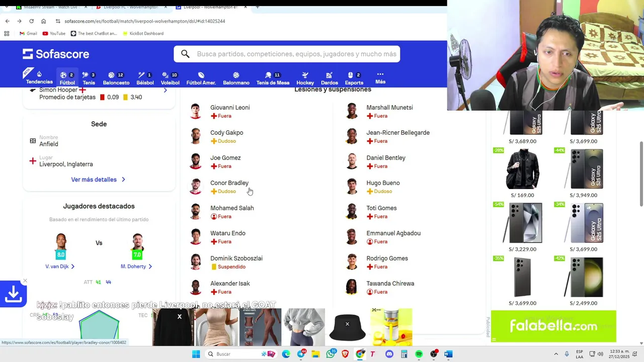
Task: Close the bucket hat ad
Action: tap(347, 324)
